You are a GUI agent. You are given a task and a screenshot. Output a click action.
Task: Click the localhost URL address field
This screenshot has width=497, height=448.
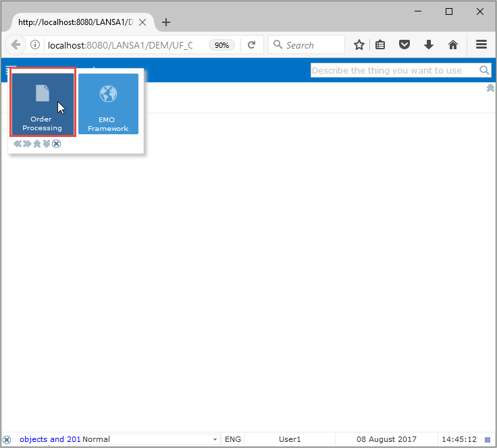(x=120, y=45)
